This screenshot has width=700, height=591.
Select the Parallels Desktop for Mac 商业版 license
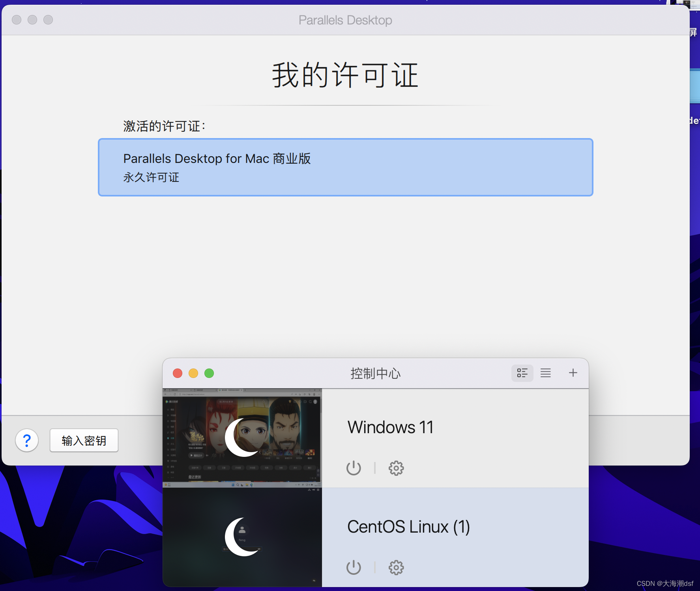pos(345,167)
